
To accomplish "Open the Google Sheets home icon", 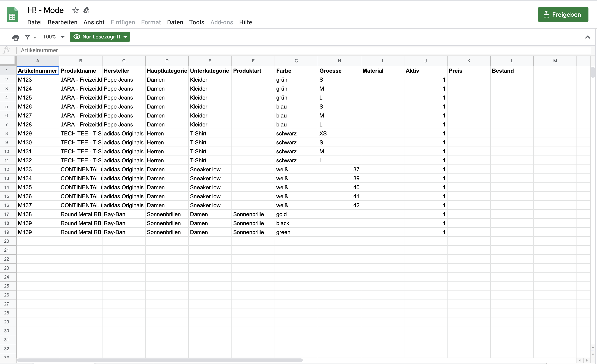I will pos(12,15).
